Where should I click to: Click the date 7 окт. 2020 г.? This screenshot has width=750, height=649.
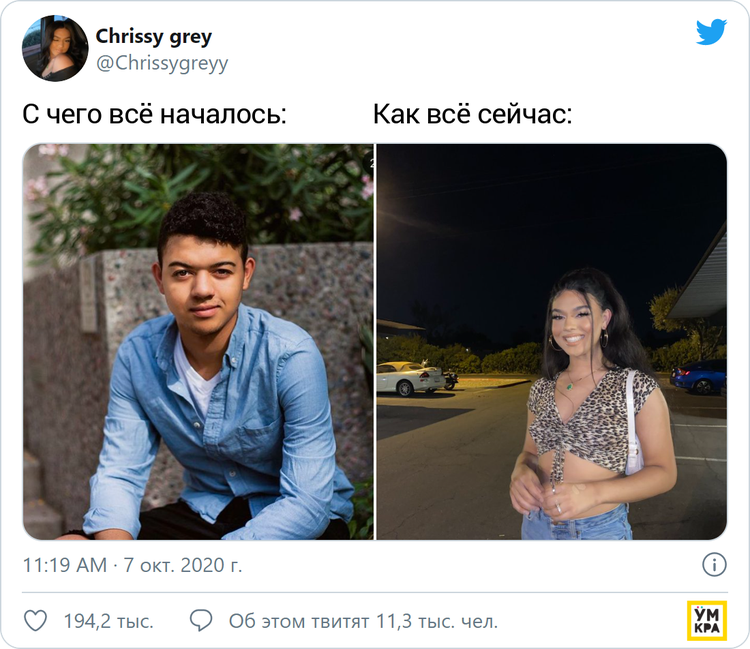pyautogui.click(x=183, y=565)
